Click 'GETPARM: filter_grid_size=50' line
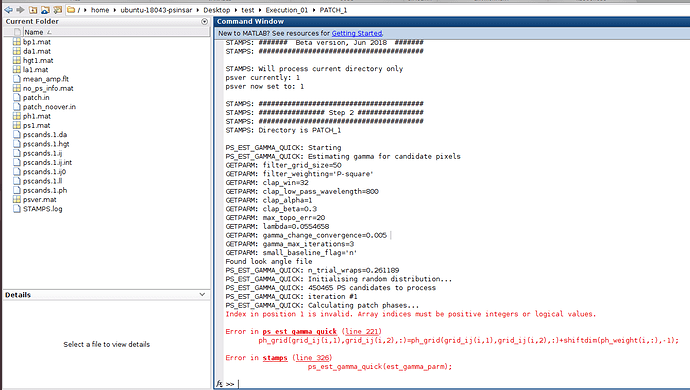This screenshot has height=390, width=690. tap(283, 165)
